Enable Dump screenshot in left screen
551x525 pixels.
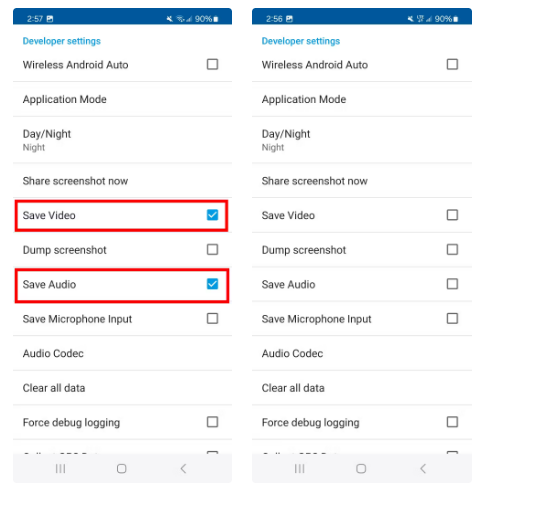pyautogui.click(x=212, y=249)
